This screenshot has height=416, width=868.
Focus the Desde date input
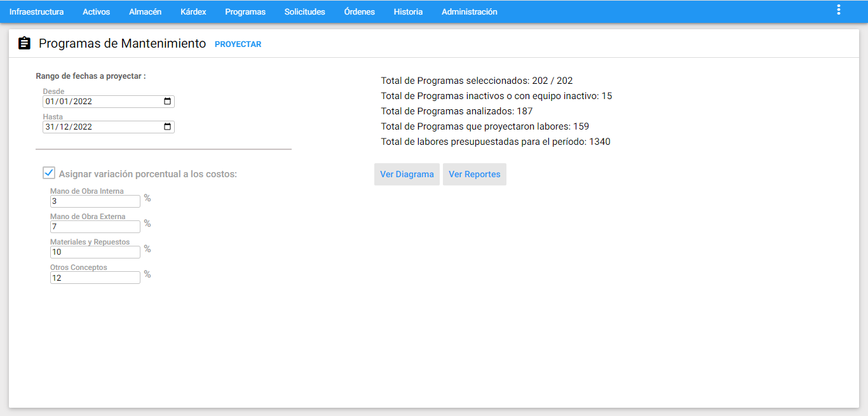pyautogui.click(x=109, y=102)
